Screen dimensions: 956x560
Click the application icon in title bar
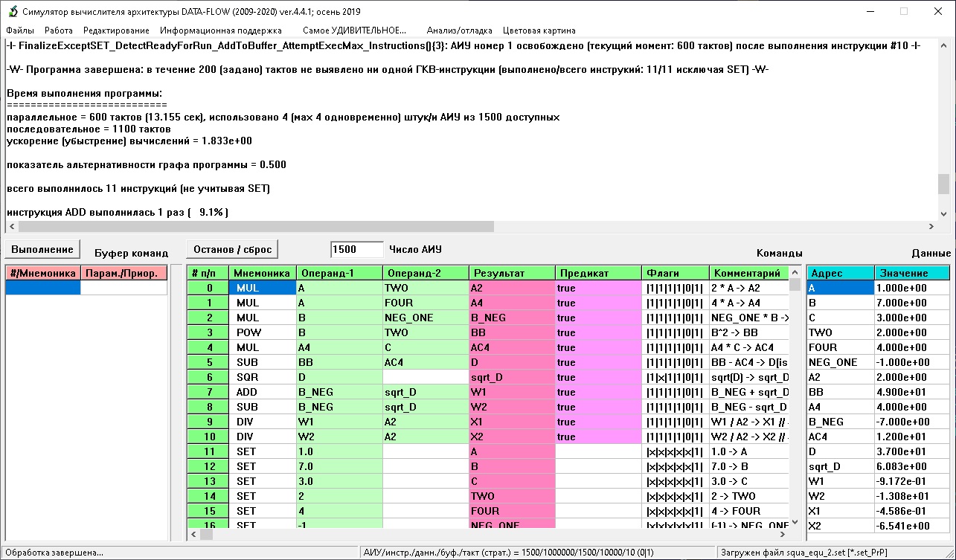pos(12,11)
